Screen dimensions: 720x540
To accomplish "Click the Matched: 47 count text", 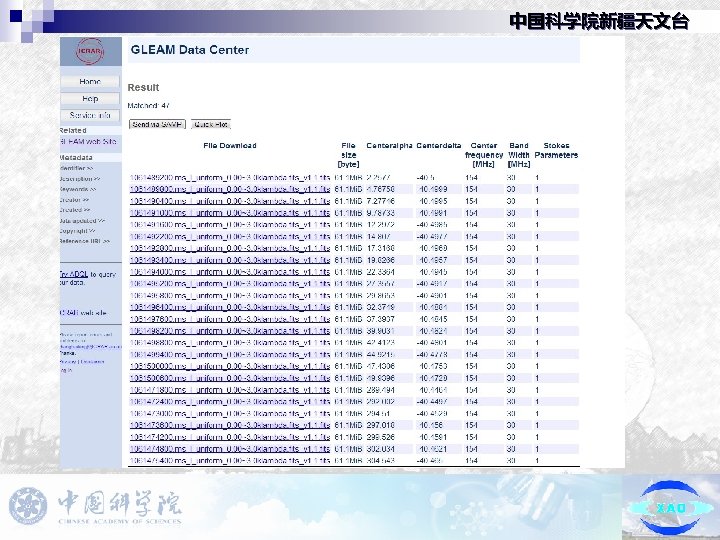I will (x=148, y=106).
